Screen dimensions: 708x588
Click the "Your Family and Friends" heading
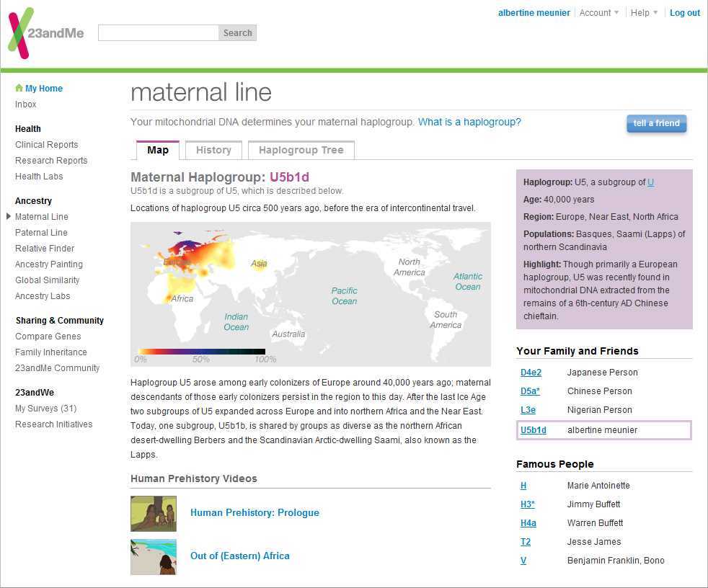(x=578, y=351)
